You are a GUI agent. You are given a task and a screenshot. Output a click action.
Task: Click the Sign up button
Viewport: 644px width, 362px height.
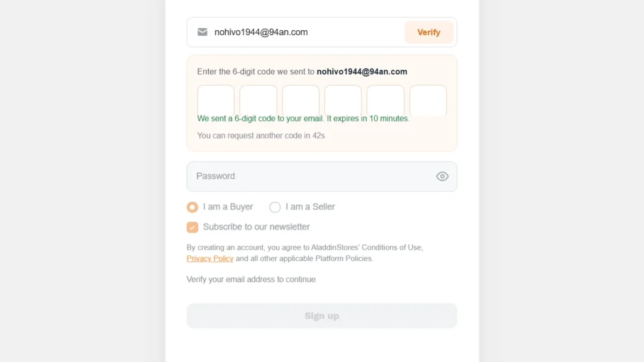321,315
